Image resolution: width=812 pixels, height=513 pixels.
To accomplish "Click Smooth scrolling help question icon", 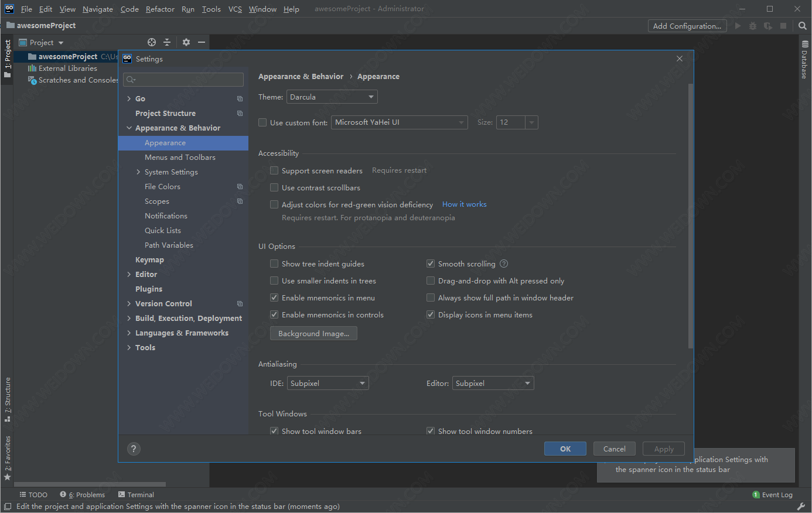I will (504, 264).
